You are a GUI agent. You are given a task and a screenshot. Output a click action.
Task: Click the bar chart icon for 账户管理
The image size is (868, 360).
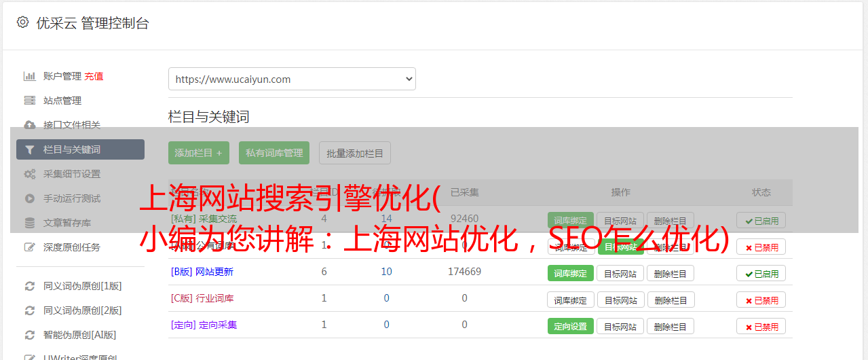[30, 76]
